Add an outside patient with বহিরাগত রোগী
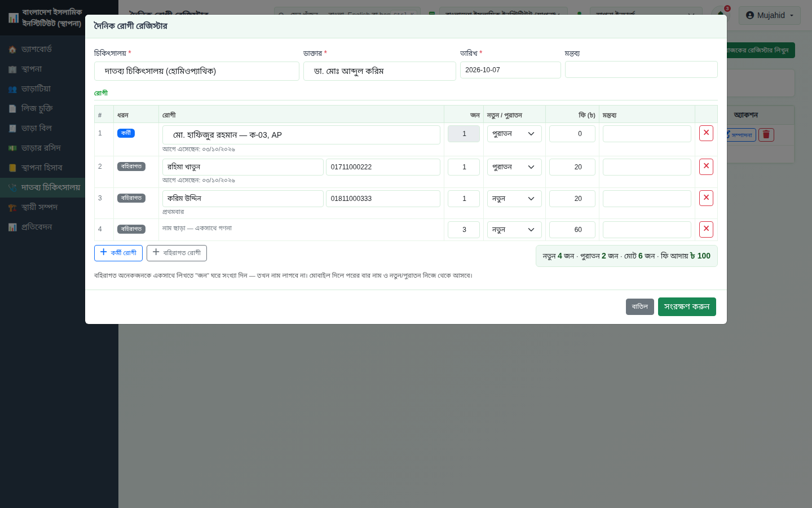812x508 pixels. (176, 253)
